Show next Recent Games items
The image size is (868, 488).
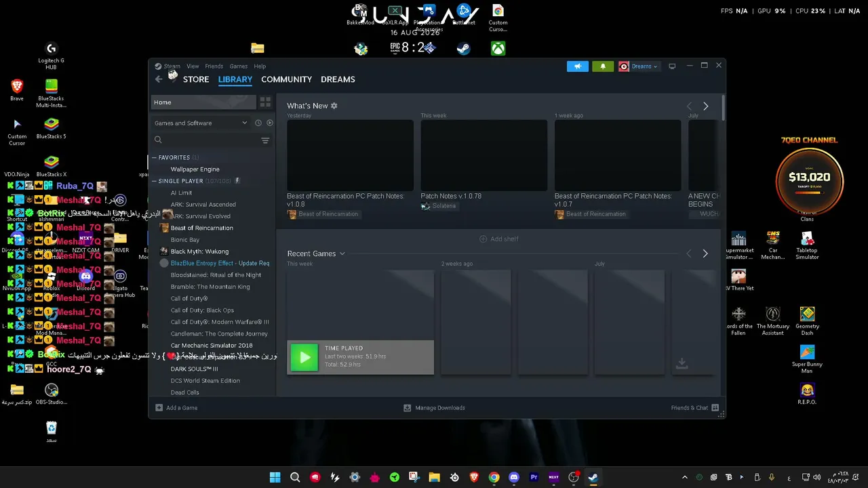(x=705, y=253)
